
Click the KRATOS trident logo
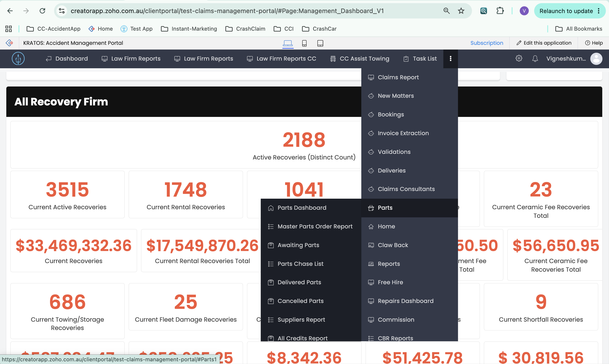pyautogui.click(x=18, y=59)
